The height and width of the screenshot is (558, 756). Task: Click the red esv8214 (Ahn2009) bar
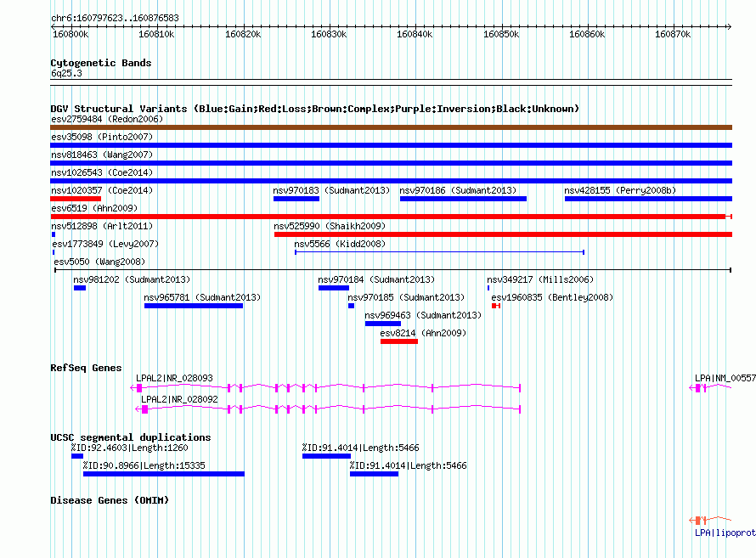pyautogui.click(x=399, y=341)
